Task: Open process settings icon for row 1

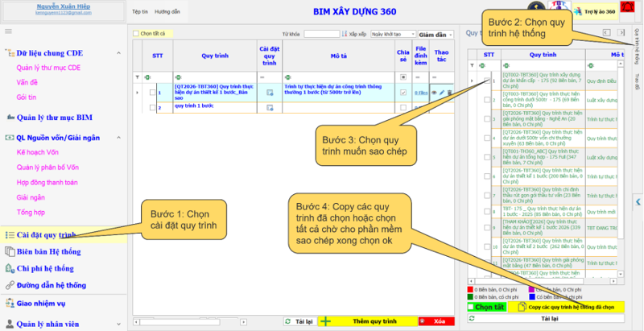Action: click(270, 93)
